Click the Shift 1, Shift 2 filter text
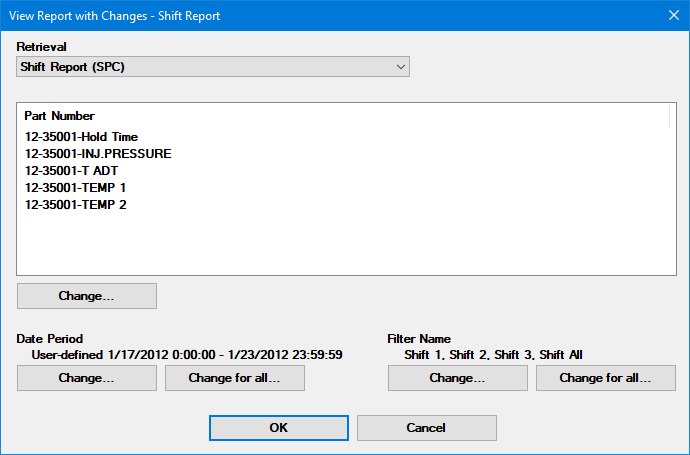This screenshot has height=455, width=690. point(493,354)
